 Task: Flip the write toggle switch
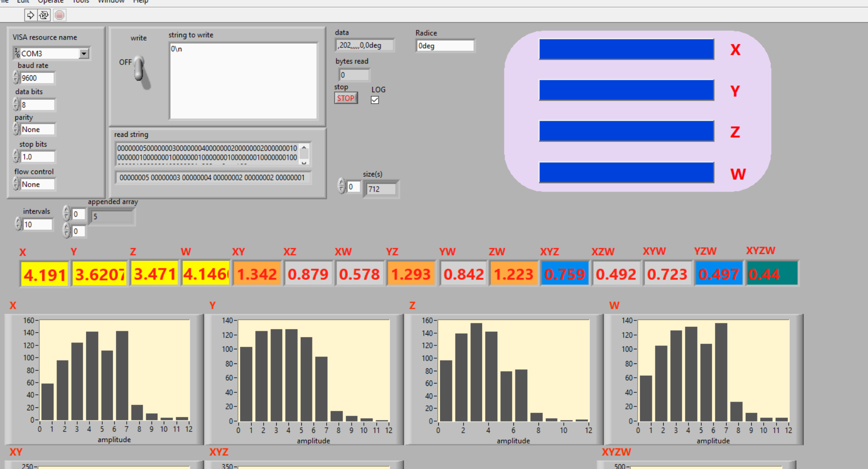139,69
